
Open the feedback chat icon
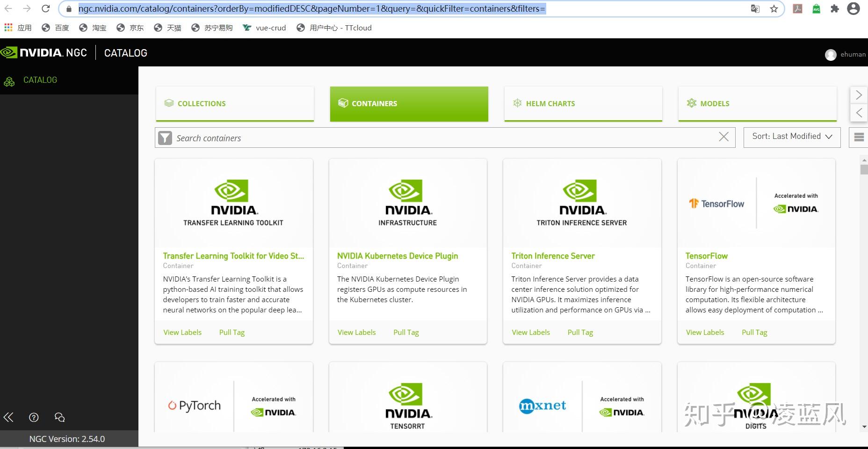pyautogui.click(x=58, y=417)
